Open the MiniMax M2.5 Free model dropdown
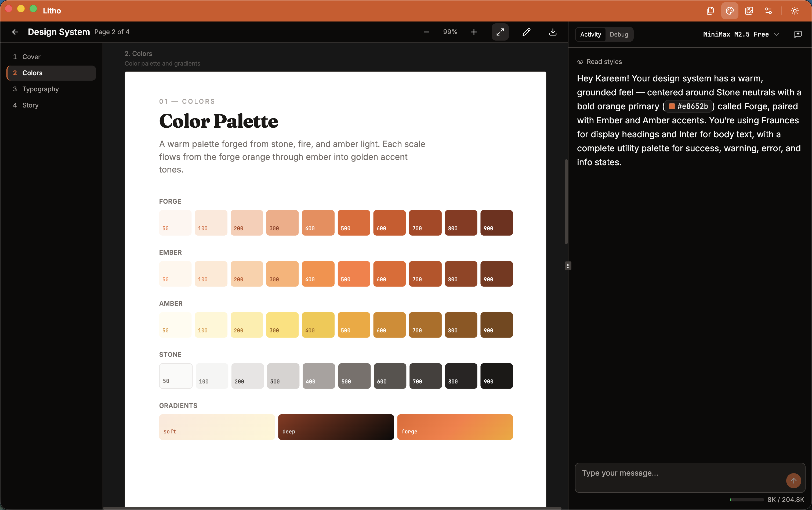Viewport: 812px width, 510px height. (x=741, y=34)
